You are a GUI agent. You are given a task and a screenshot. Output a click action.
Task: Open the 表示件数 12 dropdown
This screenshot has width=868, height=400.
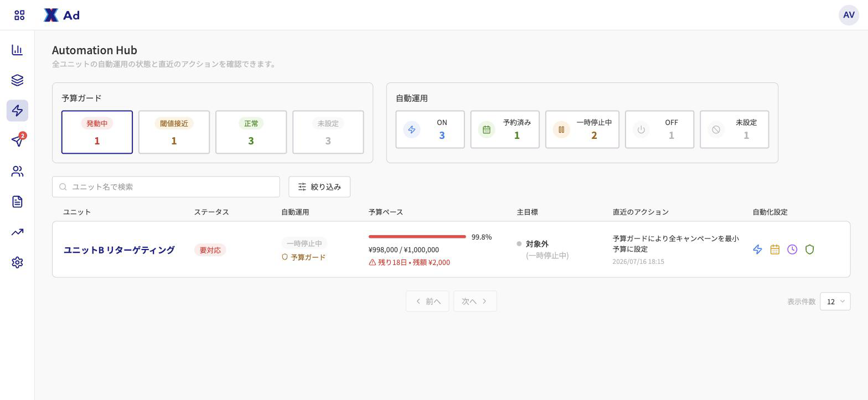[x=835, y=302]
